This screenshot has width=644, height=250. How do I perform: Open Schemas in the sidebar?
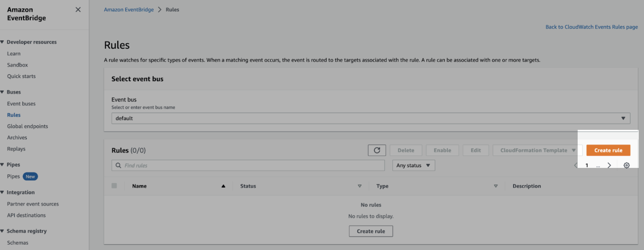click(18, 243)
